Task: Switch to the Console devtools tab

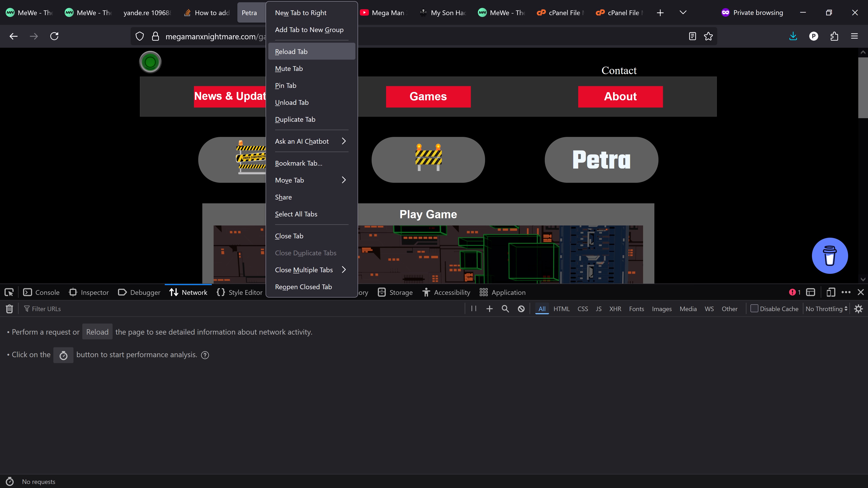Action: tap(41, 292)
